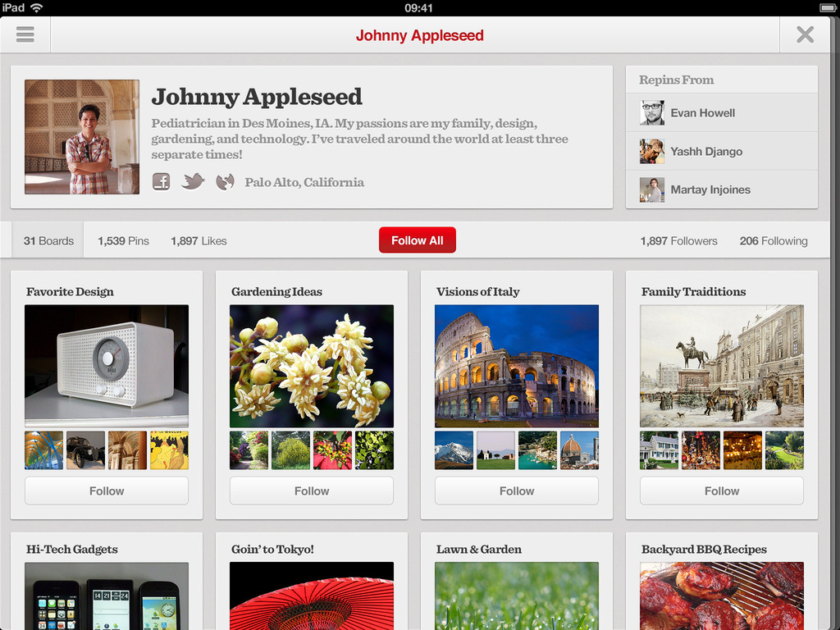The width and height of the screenshot is (840, 630).
Task: Tap the Wi-Fi icon in the status bar
Action: pos(36,7)
